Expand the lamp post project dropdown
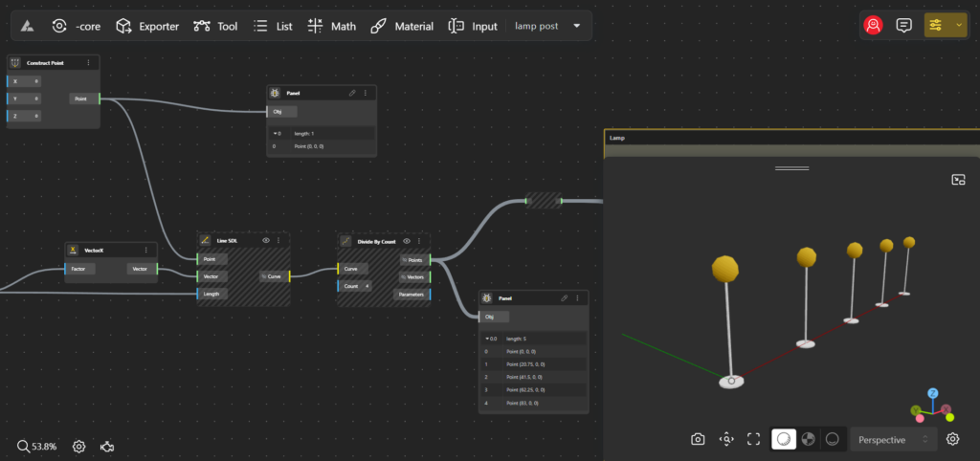 click(576, 26)
